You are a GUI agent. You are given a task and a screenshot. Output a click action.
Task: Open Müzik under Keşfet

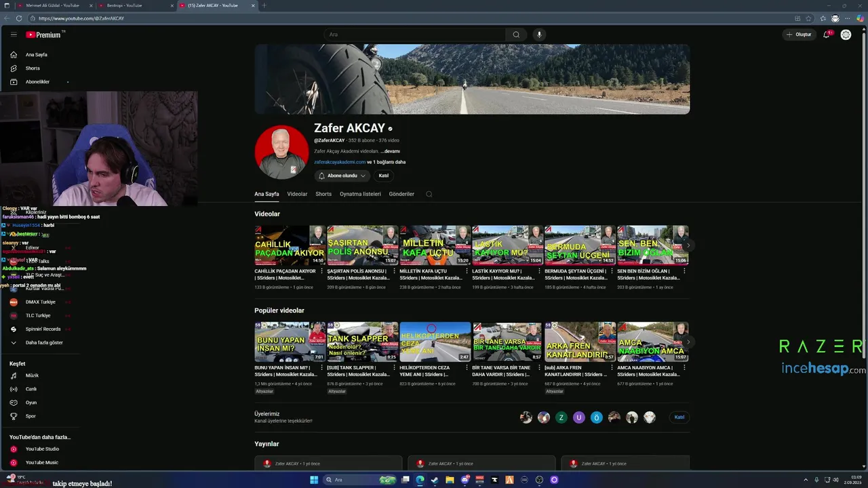(32, 375)
